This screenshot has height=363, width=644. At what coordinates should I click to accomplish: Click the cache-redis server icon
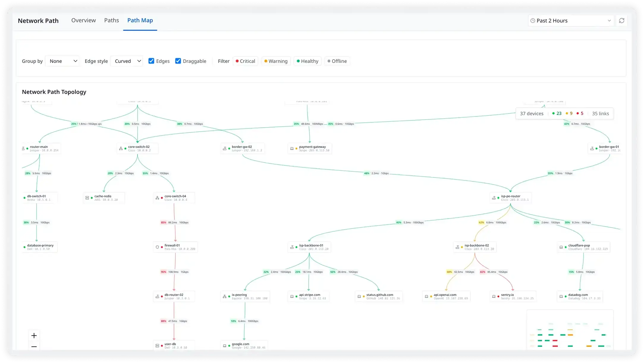(87, 198)
